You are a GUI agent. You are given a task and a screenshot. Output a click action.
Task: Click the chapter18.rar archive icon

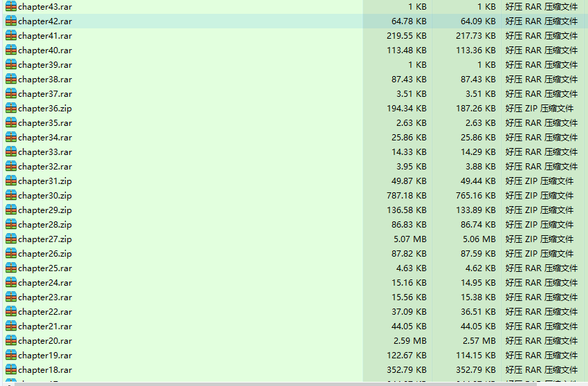(x=10, y=369)
